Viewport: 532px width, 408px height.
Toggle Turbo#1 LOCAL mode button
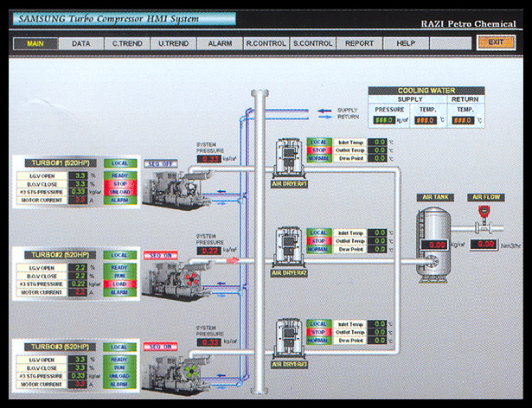click(120, 163)
